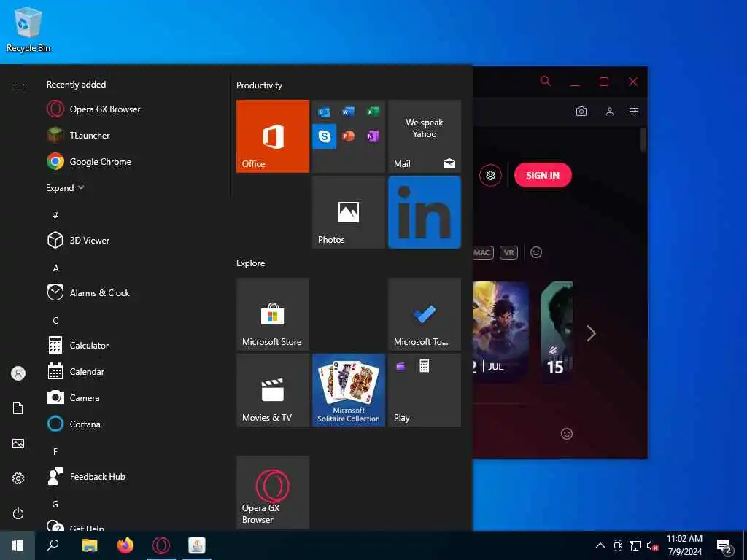Click the letter C section header
The height and width of the screenshot is (560, 747).
[55, 321]
